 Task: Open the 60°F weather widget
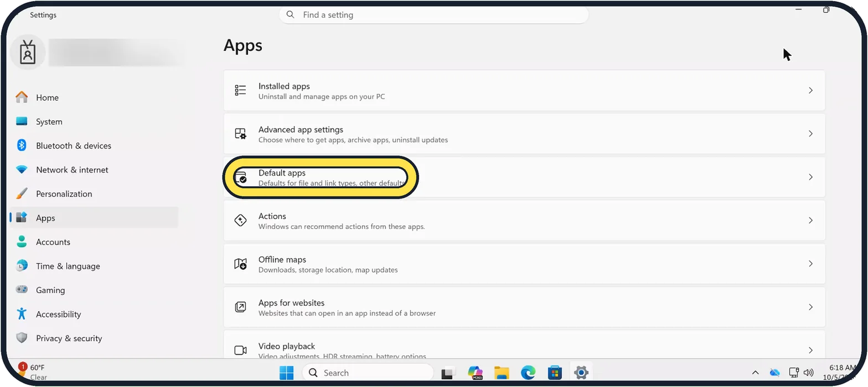click(x=32, y=372)
